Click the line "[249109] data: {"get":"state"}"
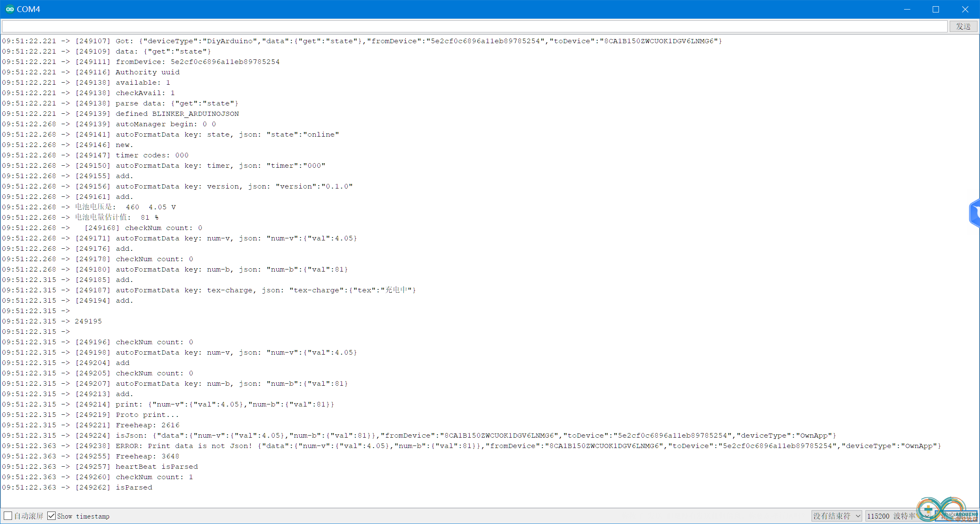The width and height of the screenshot is (980, 524). tap(107, 51)
